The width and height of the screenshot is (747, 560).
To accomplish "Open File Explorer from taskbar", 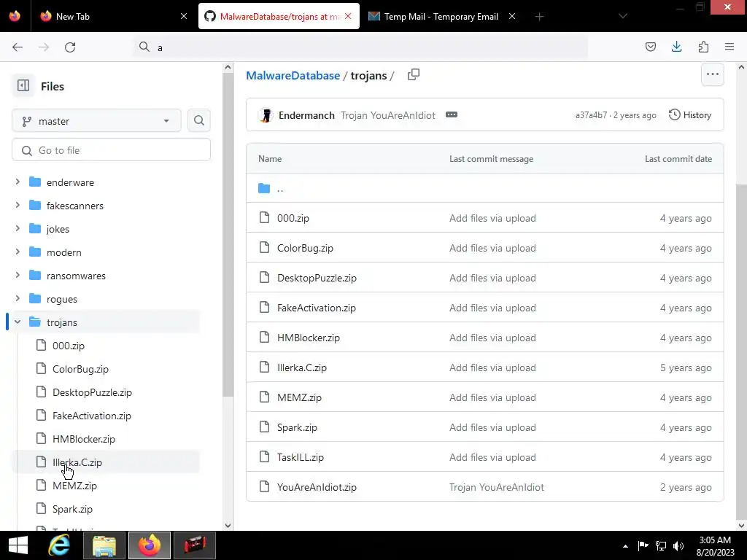I will (104, 545).
